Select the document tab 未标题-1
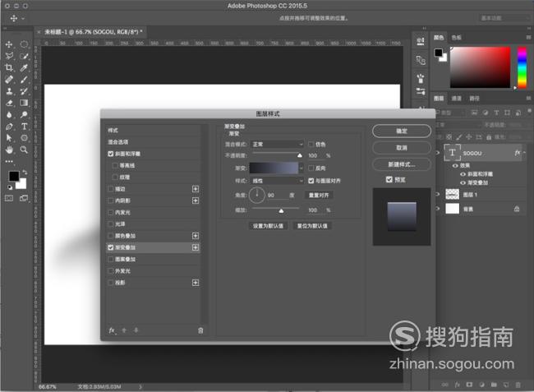The width and height of the screenshot is (534, 392). 94,32
